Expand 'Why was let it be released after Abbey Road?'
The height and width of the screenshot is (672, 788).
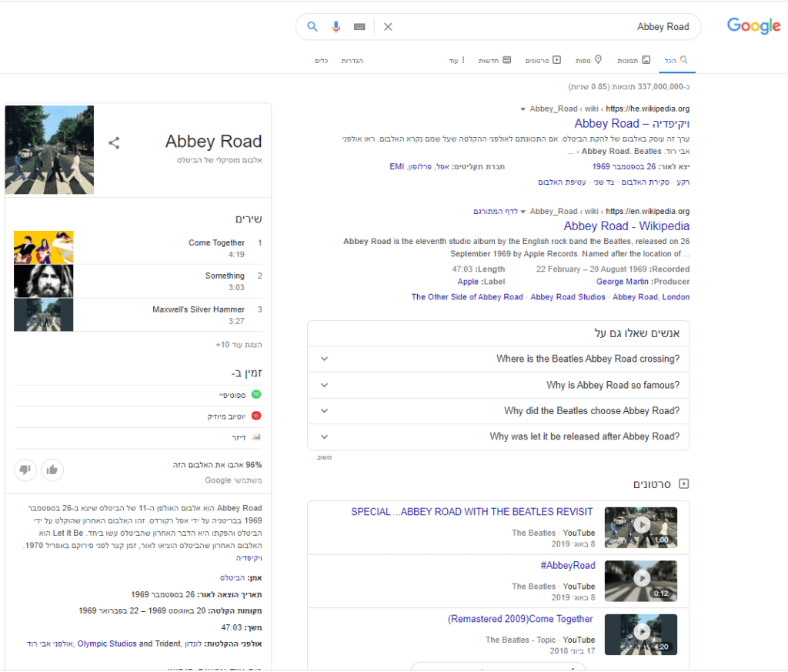(498, 436)
